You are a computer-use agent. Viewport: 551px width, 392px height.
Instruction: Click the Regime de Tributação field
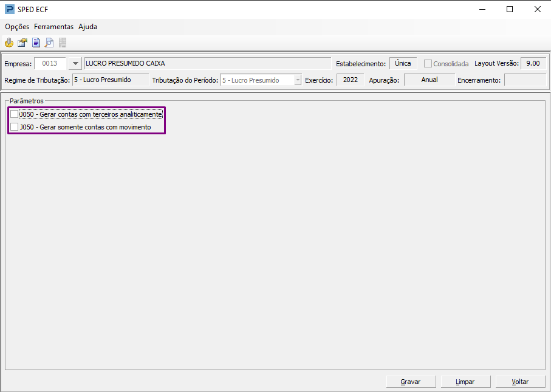111,80
